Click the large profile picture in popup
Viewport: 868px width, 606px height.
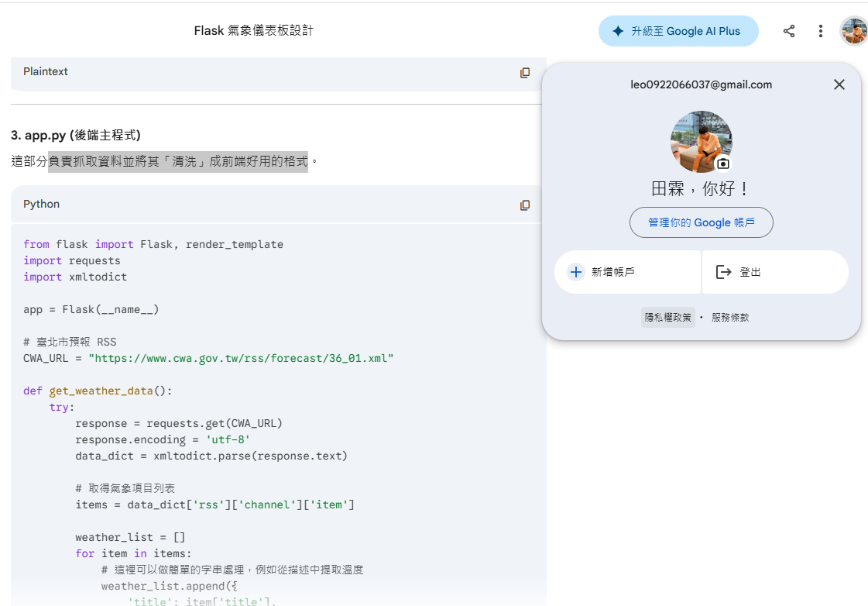click(x=699, y=139)
